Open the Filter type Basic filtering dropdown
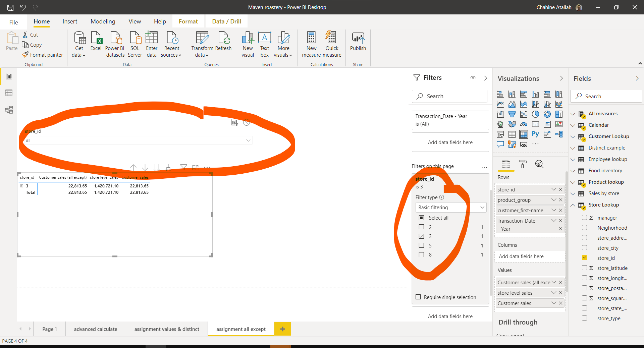The width and height of the screenshot is (644, 348). click(451, 207)
